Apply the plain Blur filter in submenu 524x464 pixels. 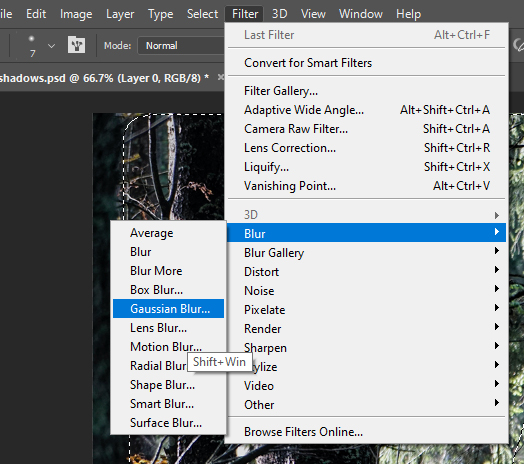(x=168, y=252)
